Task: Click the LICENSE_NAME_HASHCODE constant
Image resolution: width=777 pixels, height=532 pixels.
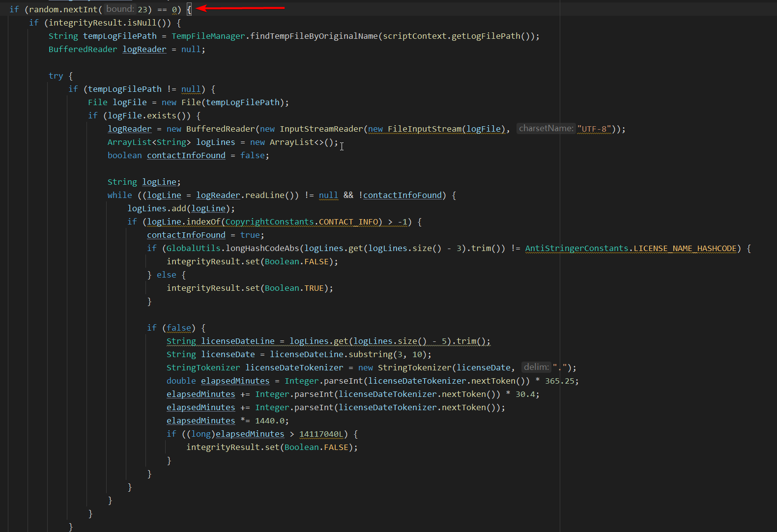Action: (685, 248)
